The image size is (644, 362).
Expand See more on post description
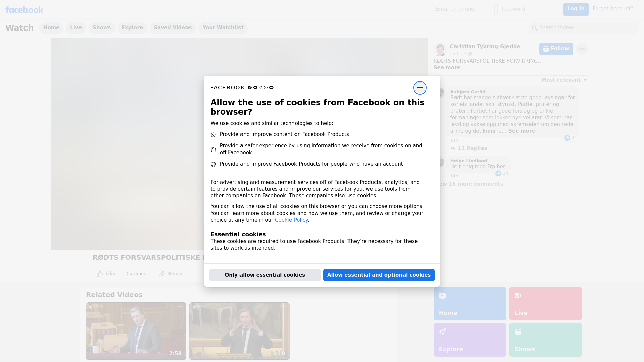coord(447,68)
